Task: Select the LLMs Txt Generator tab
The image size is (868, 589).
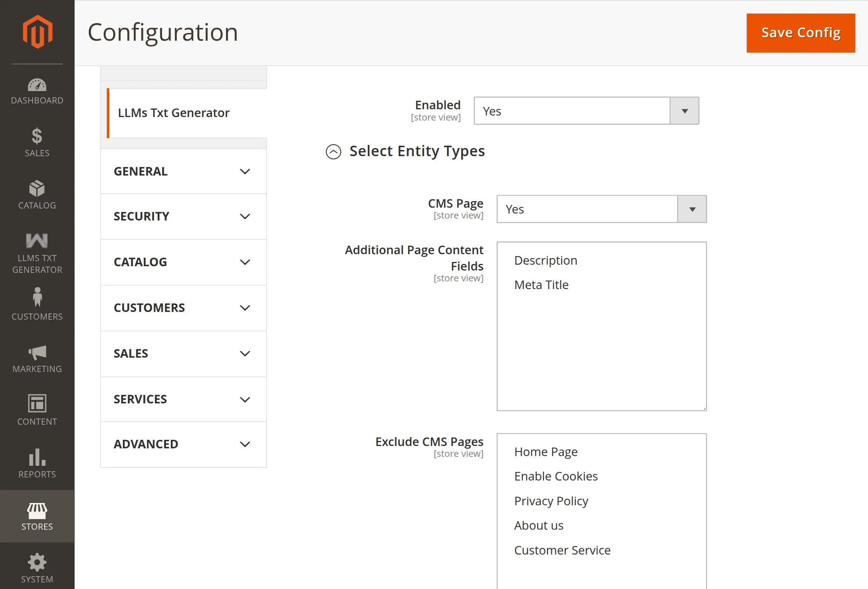Action: (174, 113)
